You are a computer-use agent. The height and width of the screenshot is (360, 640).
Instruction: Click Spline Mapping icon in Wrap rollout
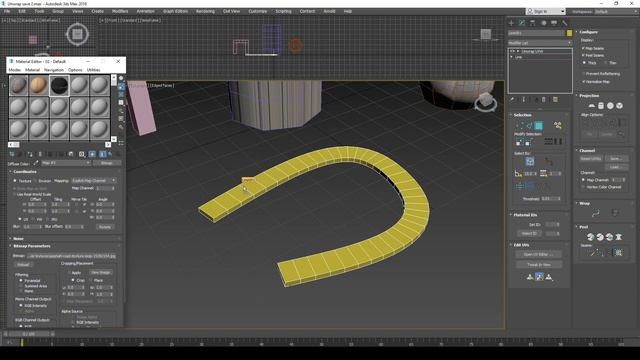596,213
